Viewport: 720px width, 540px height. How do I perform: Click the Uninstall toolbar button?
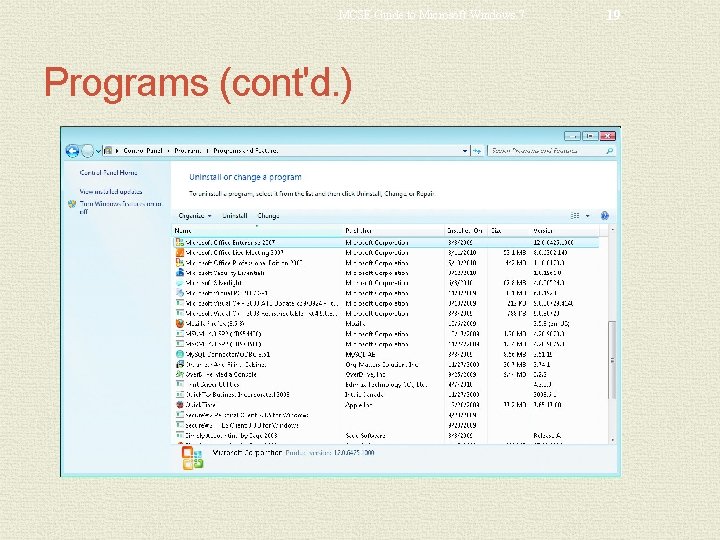point(235,216)
